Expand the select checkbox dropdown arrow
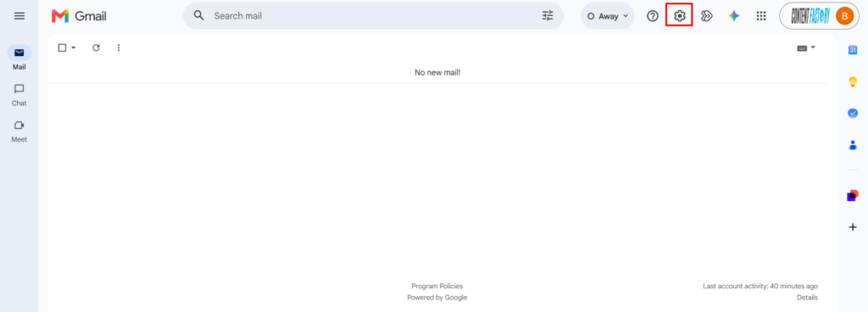868x312 pixels. [x=73, y=48]
